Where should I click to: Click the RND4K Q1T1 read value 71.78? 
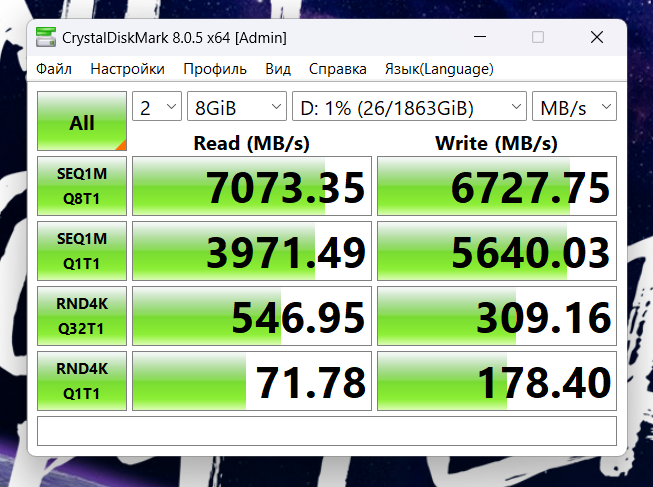point(252,381)
